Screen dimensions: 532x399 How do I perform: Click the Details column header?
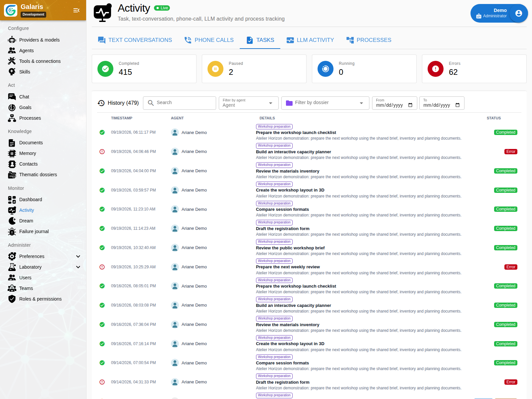pos(267,118)
